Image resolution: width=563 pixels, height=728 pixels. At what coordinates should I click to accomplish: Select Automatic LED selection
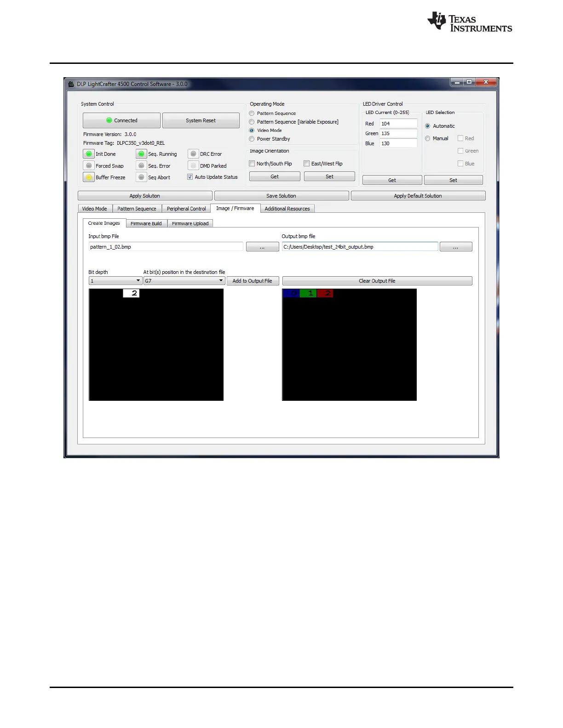pos(428,126)
